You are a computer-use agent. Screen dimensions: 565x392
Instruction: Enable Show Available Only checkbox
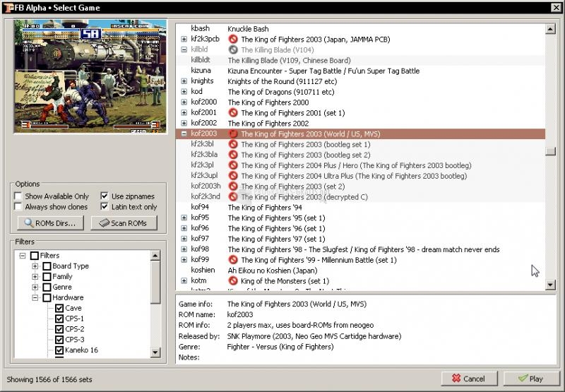(x=18, y=196)
